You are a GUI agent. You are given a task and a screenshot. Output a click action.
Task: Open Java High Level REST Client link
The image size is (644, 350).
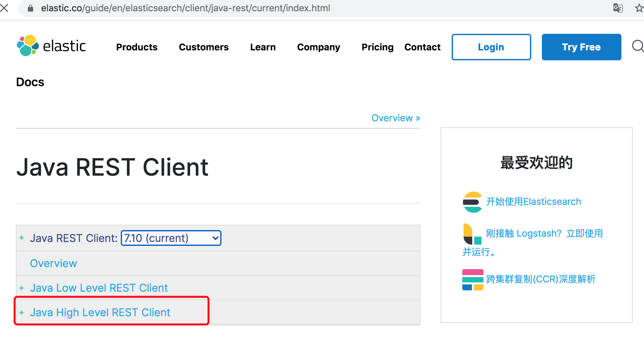click(x=100, y=312)
